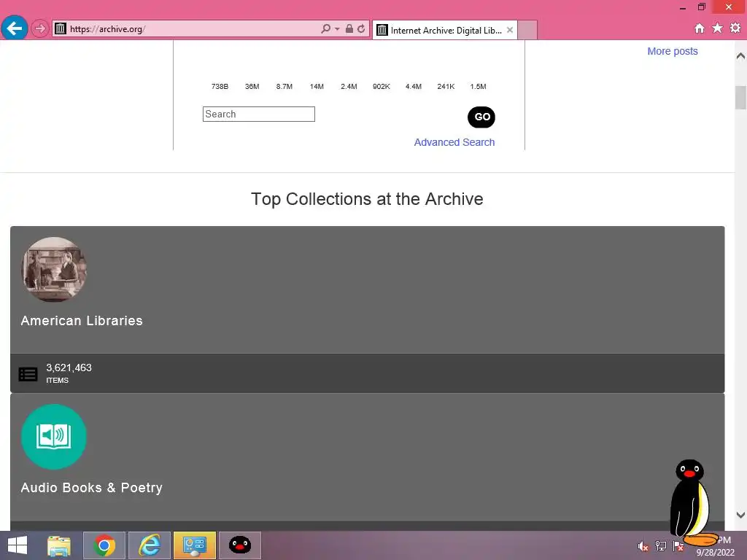Screen dimensions: 747x560
Task: Switch to Internet Explorer taskbar icon
Action: click(150, 545)
